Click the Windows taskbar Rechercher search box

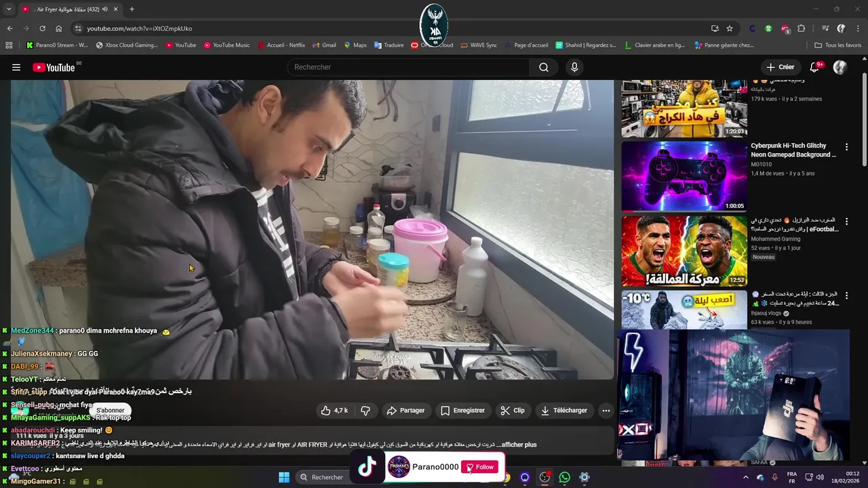tap(323, 477)
